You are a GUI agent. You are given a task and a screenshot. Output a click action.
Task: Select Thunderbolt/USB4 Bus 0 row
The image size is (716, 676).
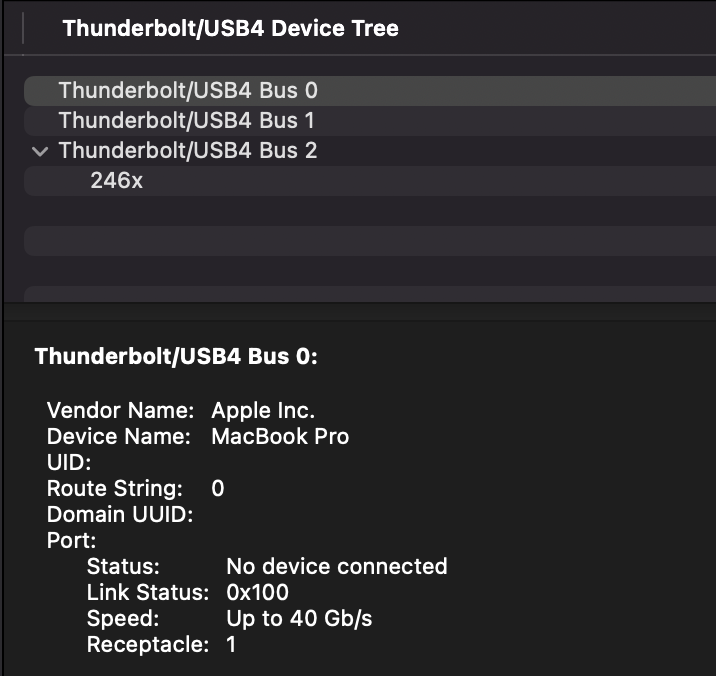(370, 90)
